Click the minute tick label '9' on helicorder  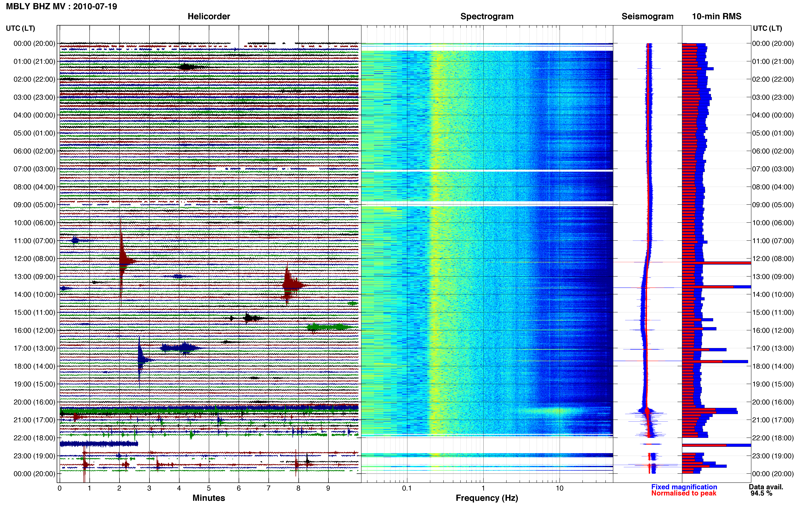coord(328,488)
